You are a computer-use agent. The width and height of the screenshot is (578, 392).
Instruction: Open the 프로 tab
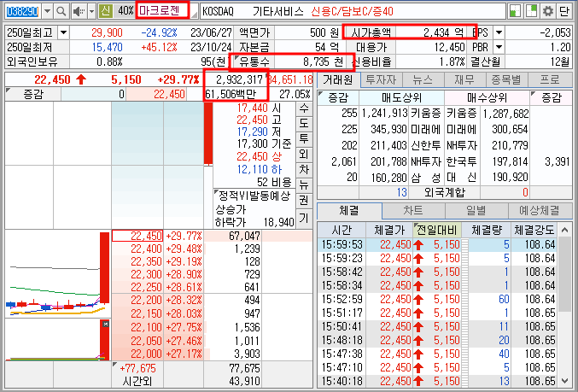click(x=551, y=79)
